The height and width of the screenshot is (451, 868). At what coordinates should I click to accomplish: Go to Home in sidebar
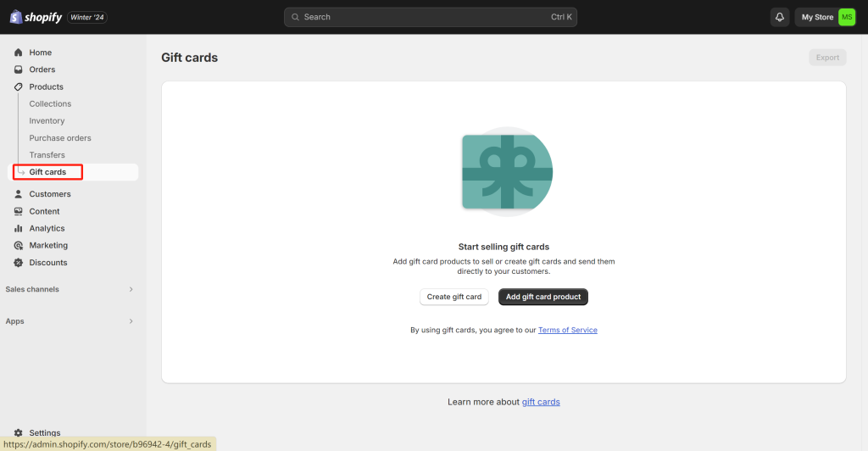(x=41, y=53)
